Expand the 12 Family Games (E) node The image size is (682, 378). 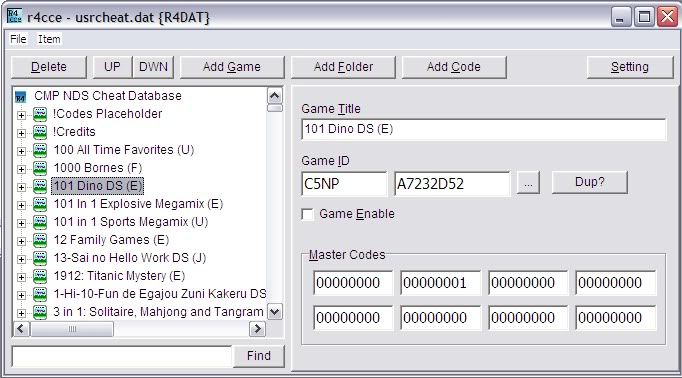(21, 241)
